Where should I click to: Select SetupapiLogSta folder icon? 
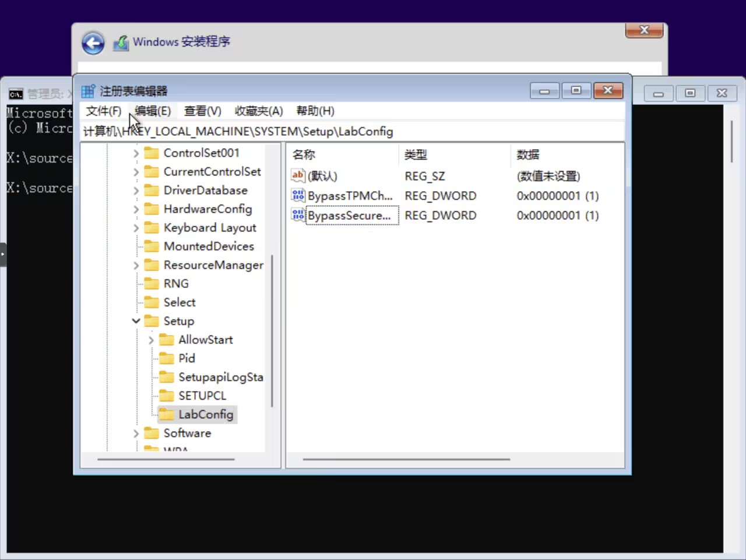click(x=167, y=376)
